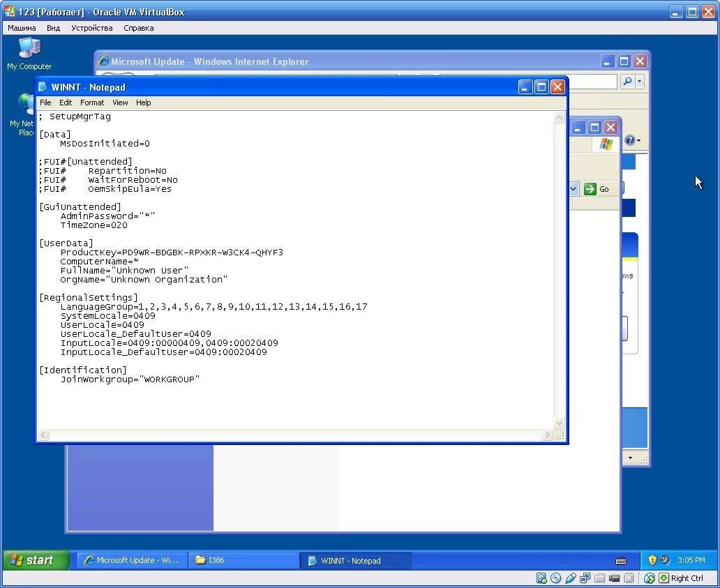The width and height of the screenshot is (720, 588).
Task: Click the XP Start button
Action: (36, 560)
